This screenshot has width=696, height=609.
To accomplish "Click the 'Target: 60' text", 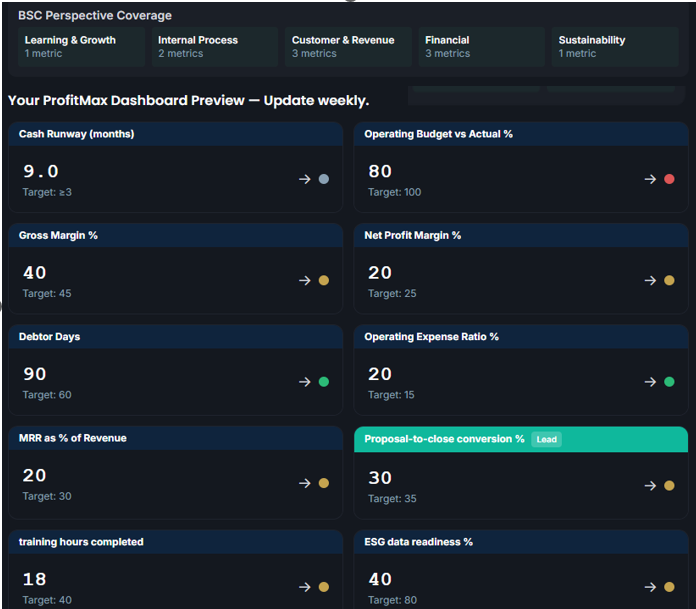I will click(47, 395).
